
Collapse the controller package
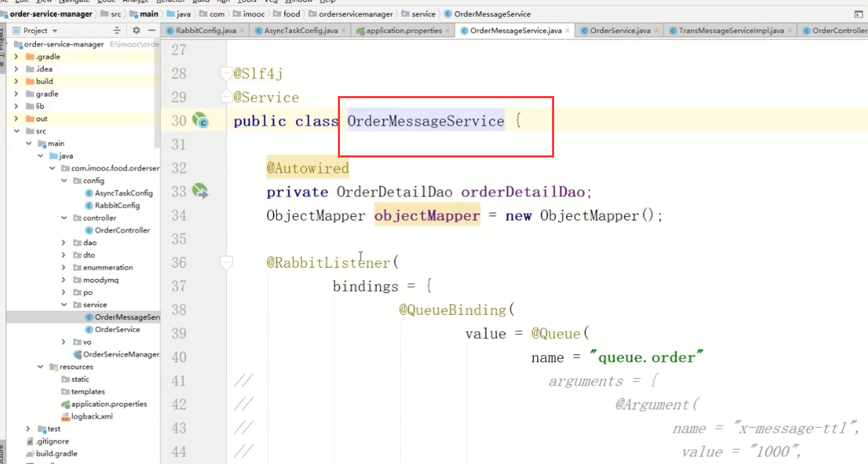64,218
